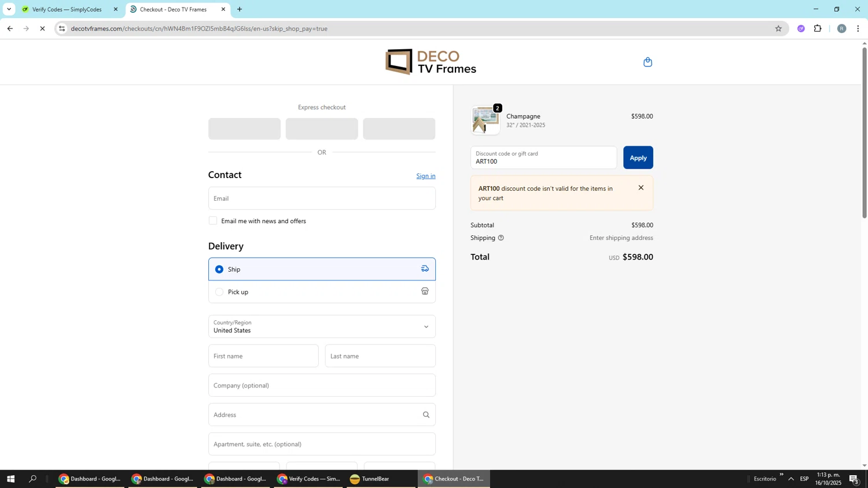
Task: Switch to Verify Codes window in the taskbar
Action: (309, 479)
